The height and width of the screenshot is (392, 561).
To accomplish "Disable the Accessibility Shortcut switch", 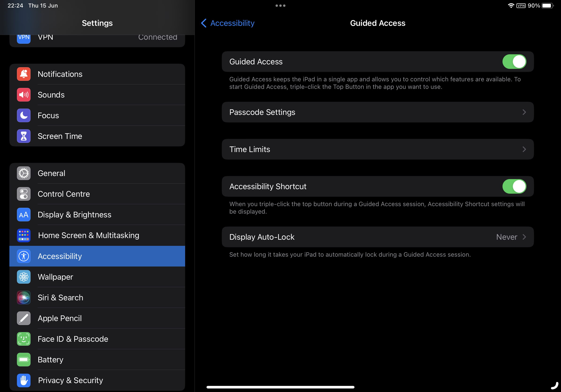I will tap(514, 186).
